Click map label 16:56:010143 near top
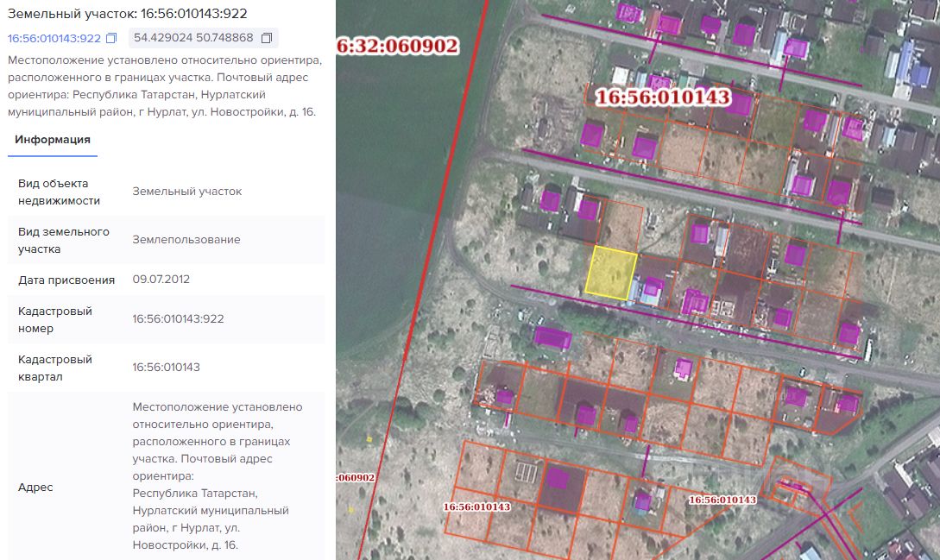Viewport: 940px width, 560px height. (662, 97)
